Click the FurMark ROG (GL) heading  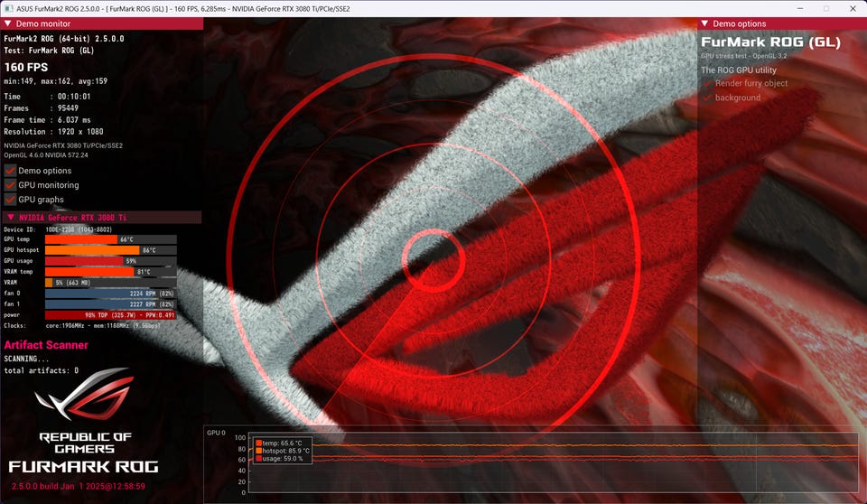pos(770,42)
